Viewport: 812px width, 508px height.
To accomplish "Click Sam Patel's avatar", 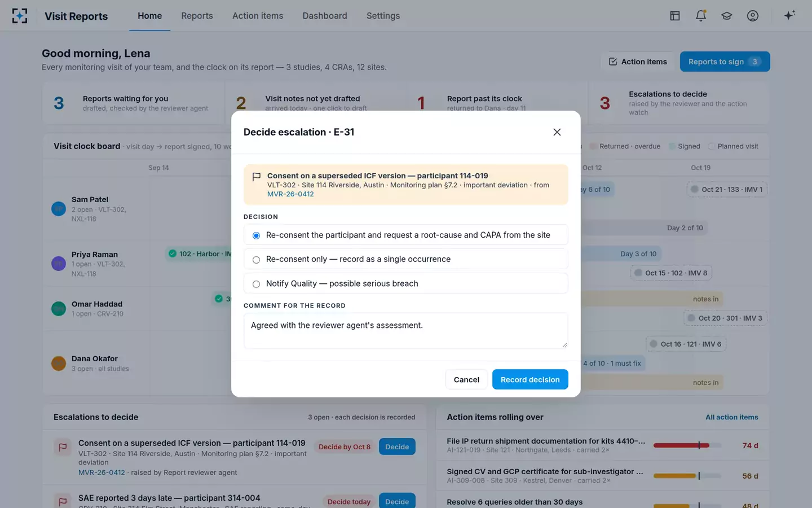I will click(59, 209).
